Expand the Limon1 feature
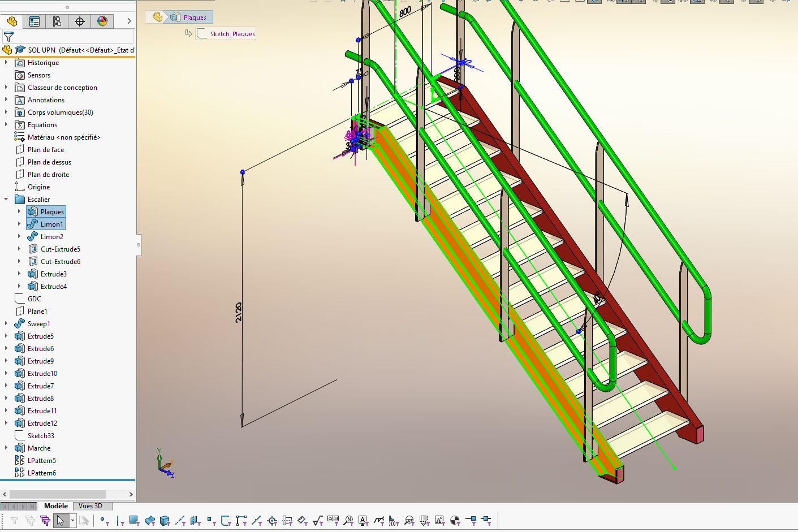798x532 pixels. 19,224
